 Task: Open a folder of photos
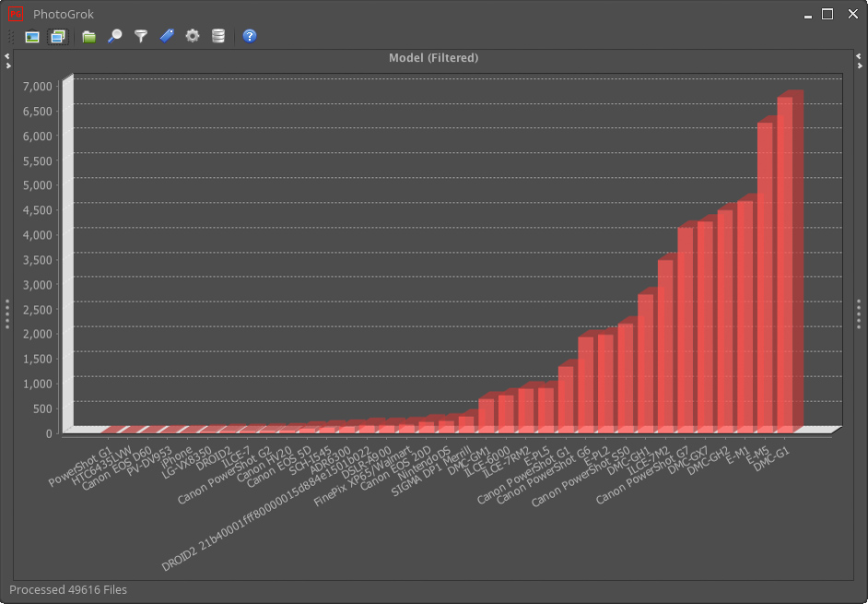click(88, 36)
